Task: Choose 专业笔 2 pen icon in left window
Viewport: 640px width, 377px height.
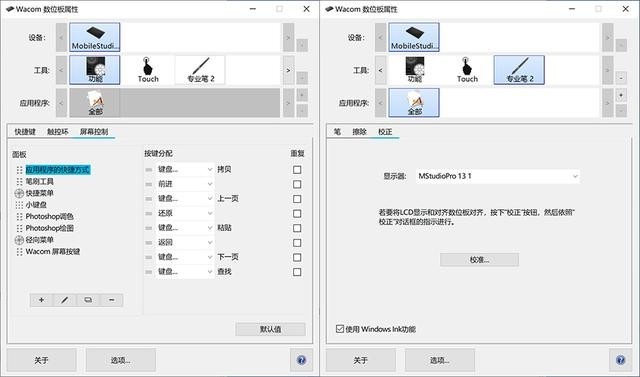Action: 200,70
